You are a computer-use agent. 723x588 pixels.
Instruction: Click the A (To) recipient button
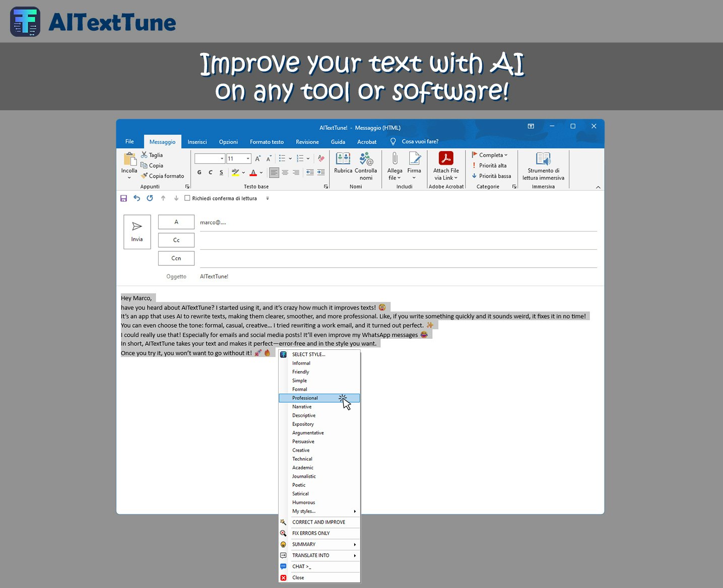(176, 222)
